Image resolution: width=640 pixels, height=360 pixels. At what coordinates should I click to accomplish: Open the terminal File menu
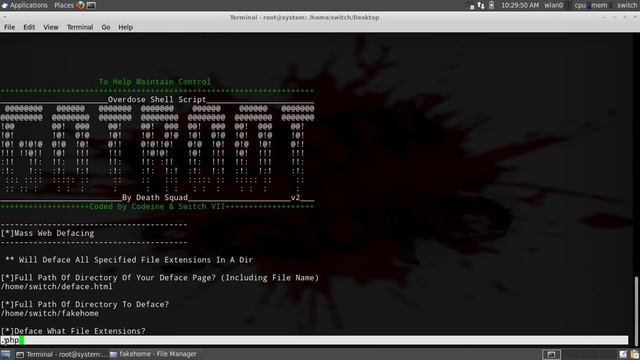coord(9,27)
